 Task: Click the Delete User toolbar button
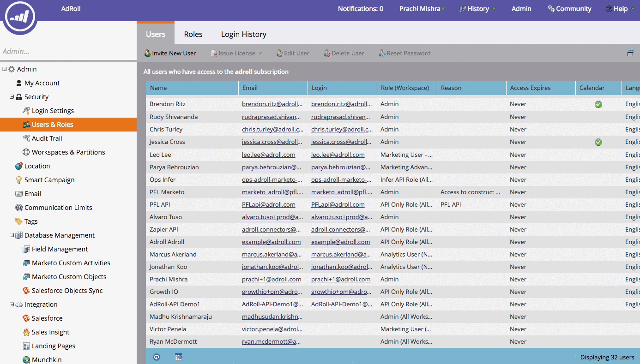point(344,53)
